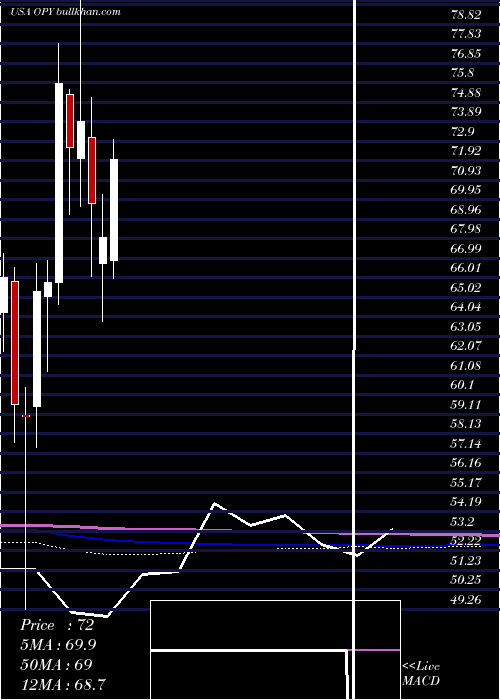The height and width of the screenshot is (700, 500).
Task: Click the 59.11 price axis label
Action: 466,404
